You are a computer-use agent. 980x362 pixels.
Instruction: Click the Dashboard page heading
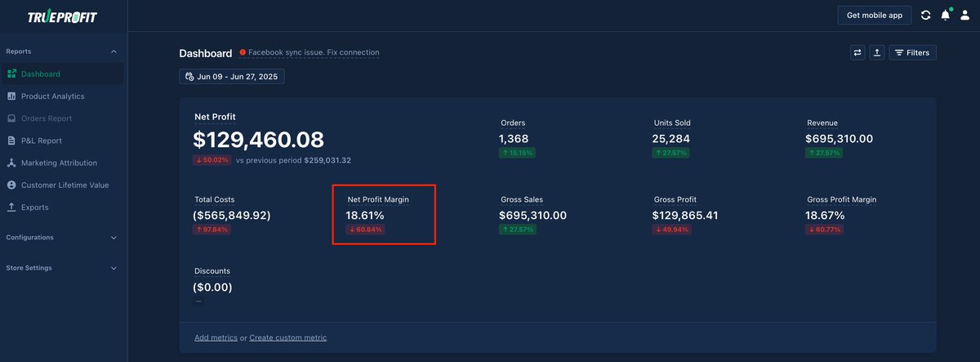[x=206, y=53]
